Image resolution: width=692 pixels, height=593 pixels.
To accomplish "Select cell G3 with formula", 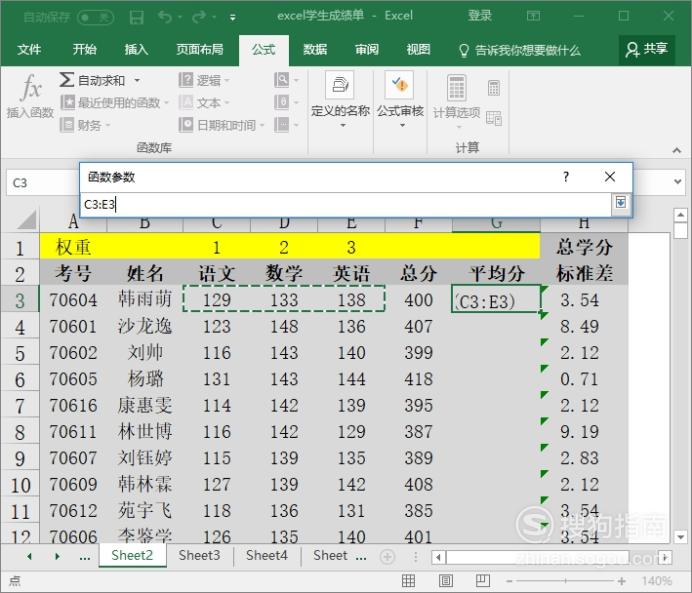I will [496, 300].
